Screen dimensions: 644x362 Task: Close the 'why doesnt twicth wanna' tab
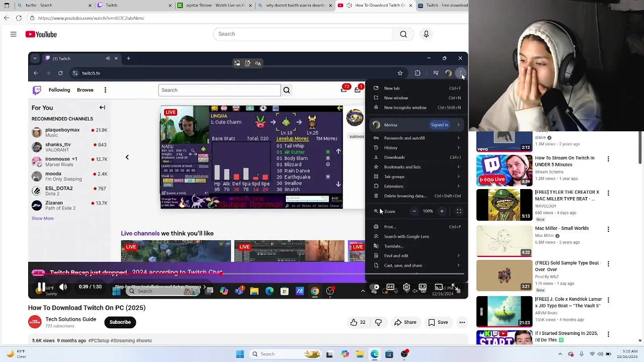click(x=331, y=6)
